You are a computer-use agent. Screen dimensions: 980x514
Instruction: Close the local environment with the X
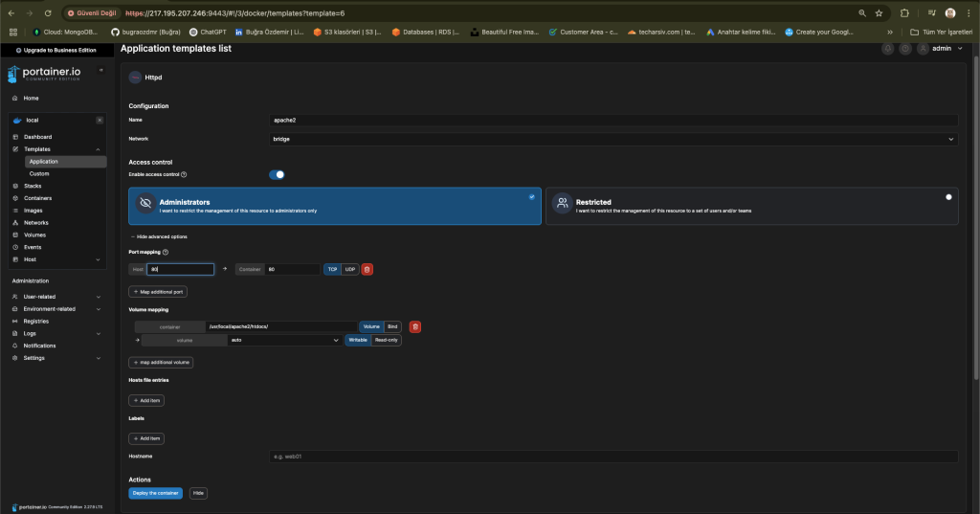pyautogui.click(x=100, y=120)
